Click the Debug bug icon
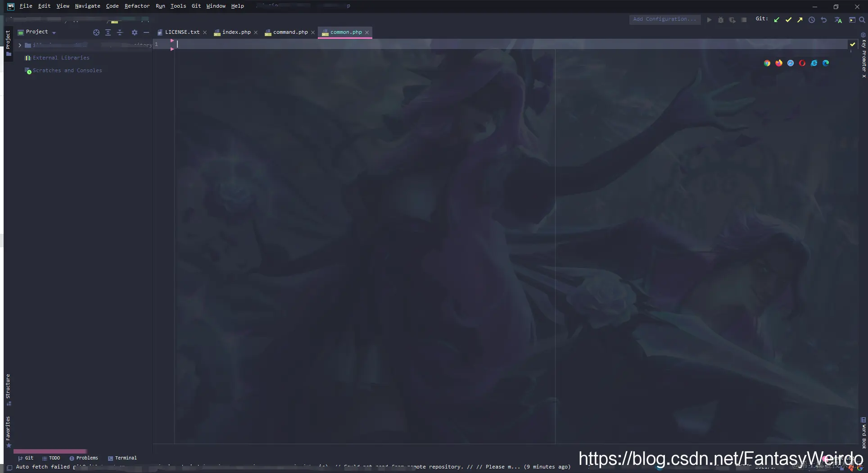This screenshot has width=868, height=473. coord(721,20)
